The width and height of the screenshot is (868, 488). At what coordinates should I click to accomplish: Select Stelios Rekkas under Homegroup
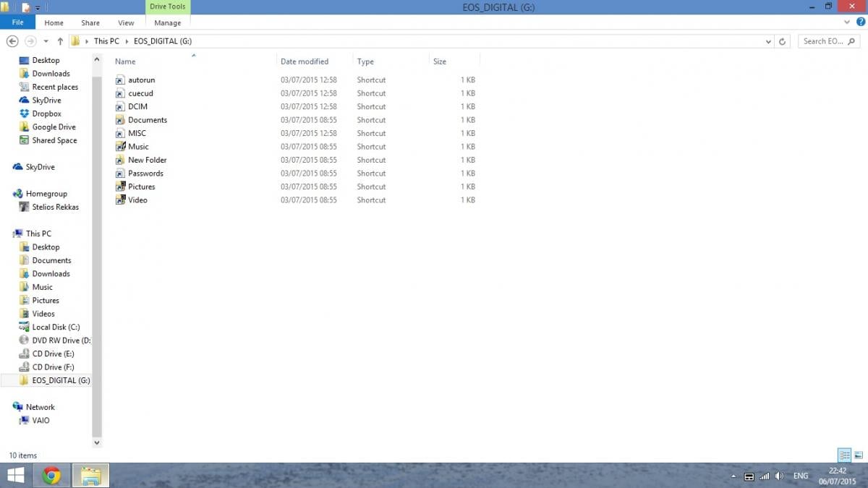[x=48, y=207]
